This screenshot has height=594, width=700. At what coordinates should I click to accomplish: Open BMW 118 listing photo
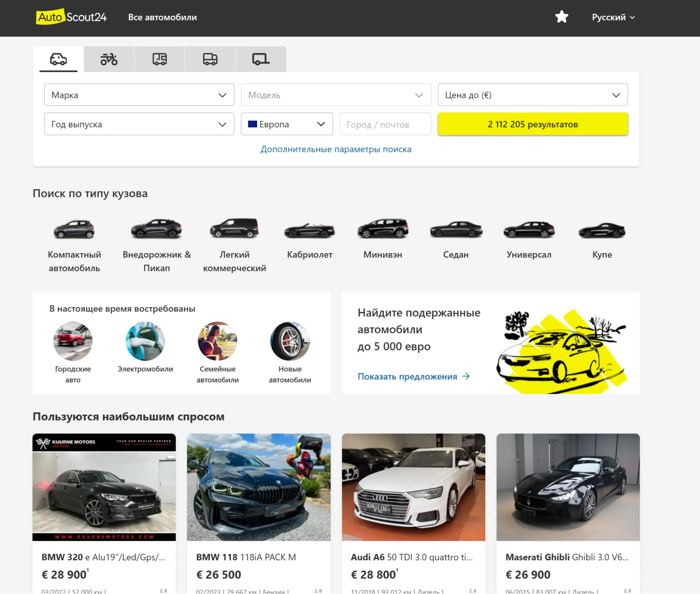(x=258, y=487)
